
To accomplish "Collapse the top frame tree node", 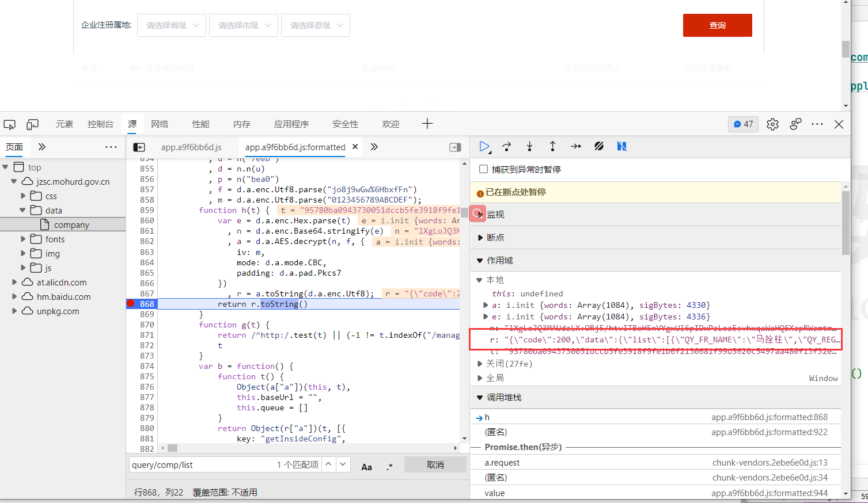I will 6,167.
